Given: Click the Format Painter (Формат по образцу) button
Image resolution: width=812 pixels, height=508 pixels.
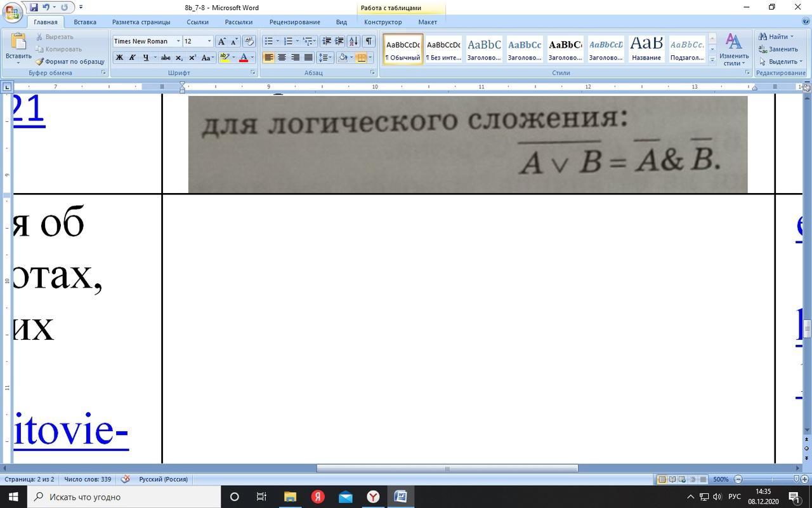Looking at the screenshot, I should [70, 62].
